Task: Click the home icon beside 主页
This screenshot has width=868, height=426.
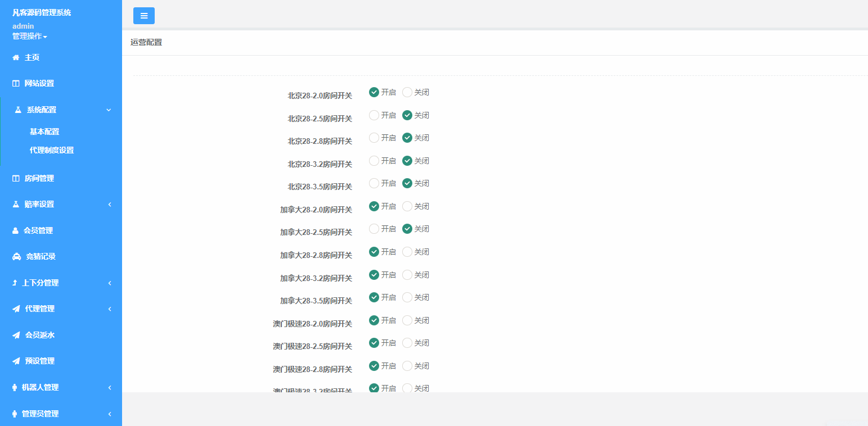Action: (16, 57)
